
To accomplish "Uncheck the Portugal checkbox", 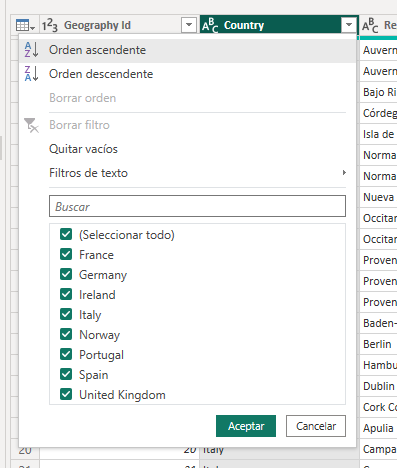I will [x=66, y=354].
